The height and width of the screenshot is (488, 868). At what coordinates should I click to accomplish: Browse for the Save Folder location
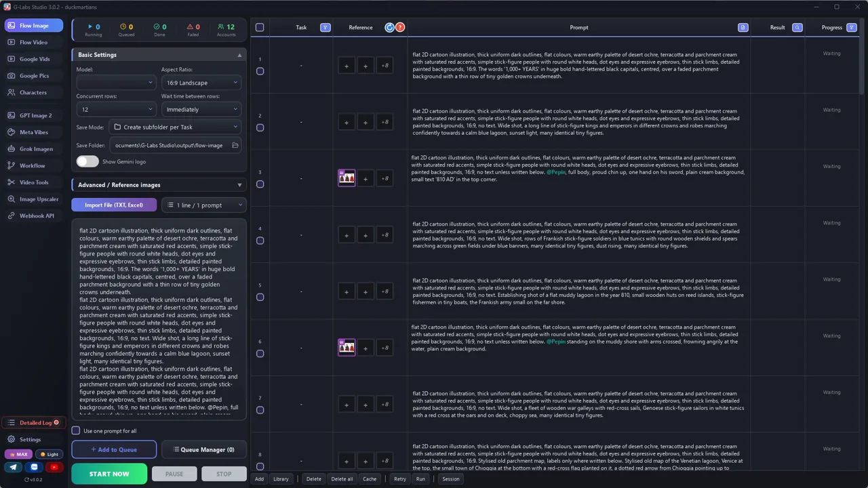click(235, 145)
